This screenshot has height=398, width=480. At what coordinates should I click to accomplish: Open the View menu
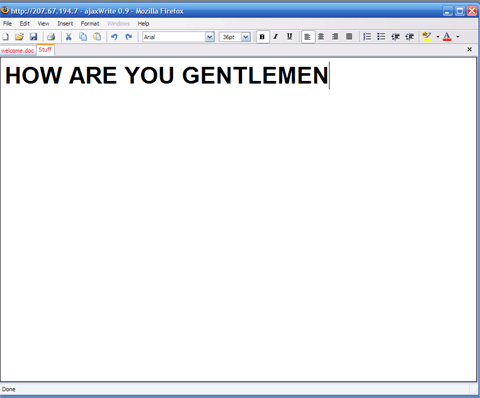pos(43,24)
